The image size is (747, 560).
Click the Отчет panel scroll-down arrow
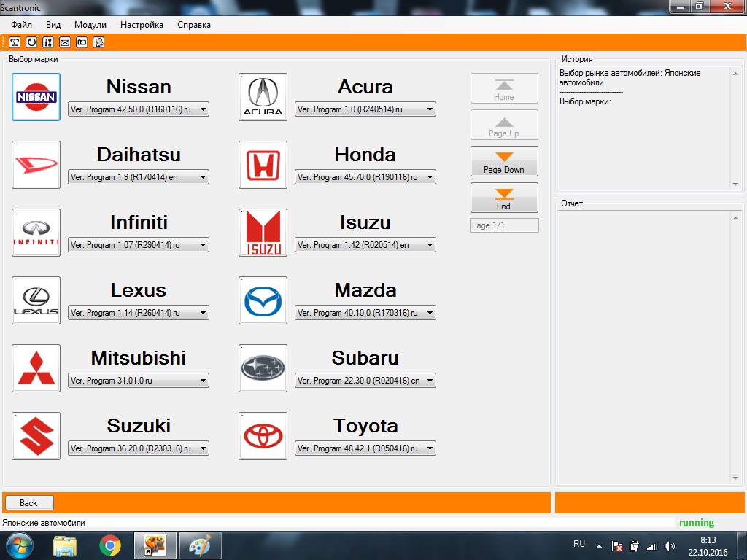coord(735,478)
